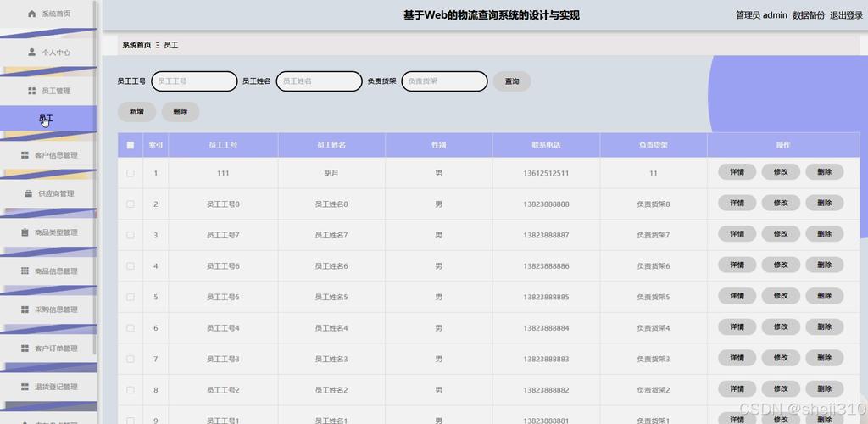Click 修改 for 员工姓名7
This screenshot has height=424, width=868.
(x=781, y=234)
